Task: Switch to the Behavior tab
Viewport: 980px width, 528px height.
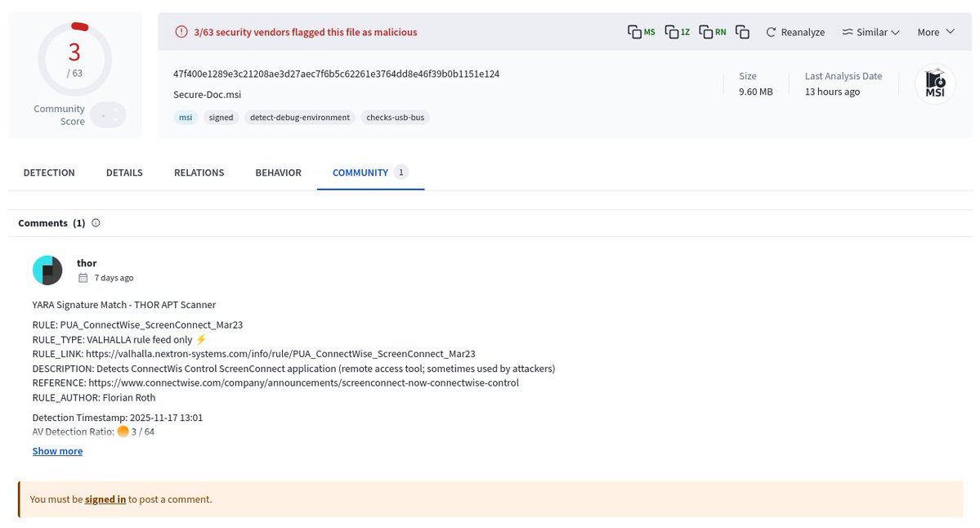Action: [x=277, y=172]
